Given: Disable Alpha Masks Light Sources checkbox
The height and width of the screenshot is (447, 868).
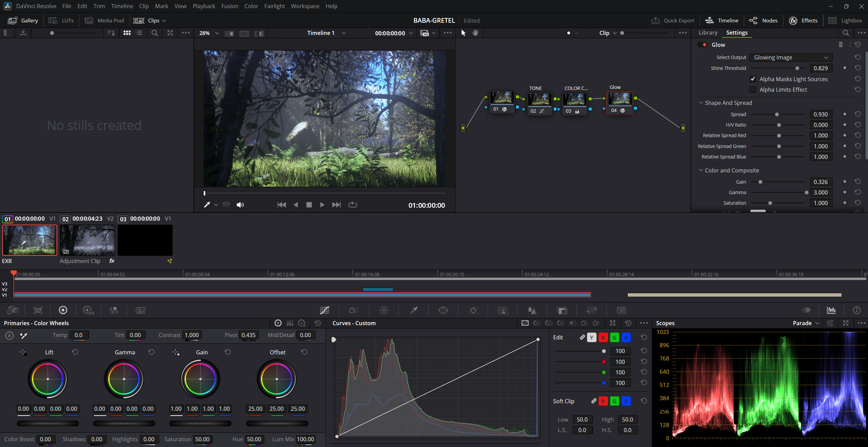Looking at the screenshot, I should pos(753,79).
